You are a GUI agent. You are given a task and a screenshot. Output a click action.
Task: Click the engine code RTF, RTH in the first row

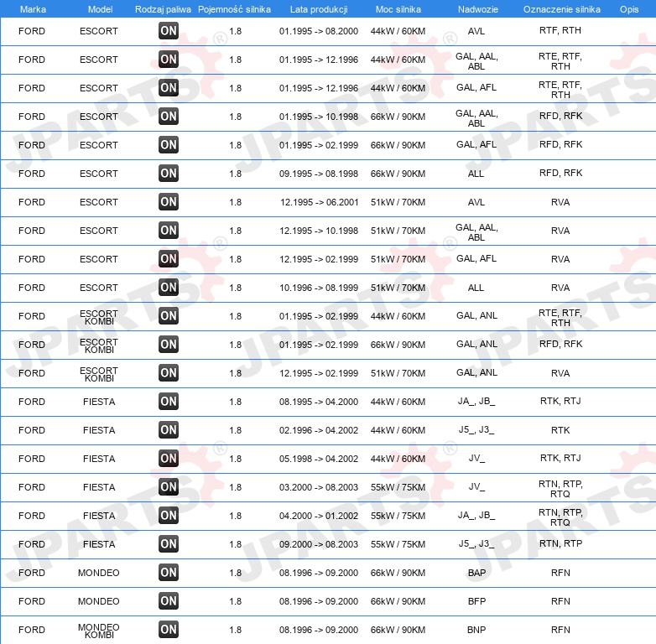[x=560, y=30]
